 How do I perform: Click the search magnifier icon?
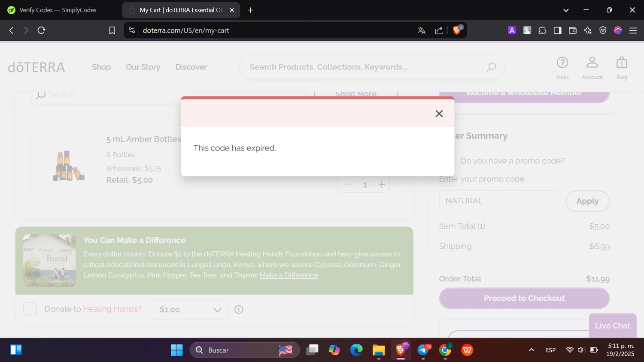(x=491, y=67)
